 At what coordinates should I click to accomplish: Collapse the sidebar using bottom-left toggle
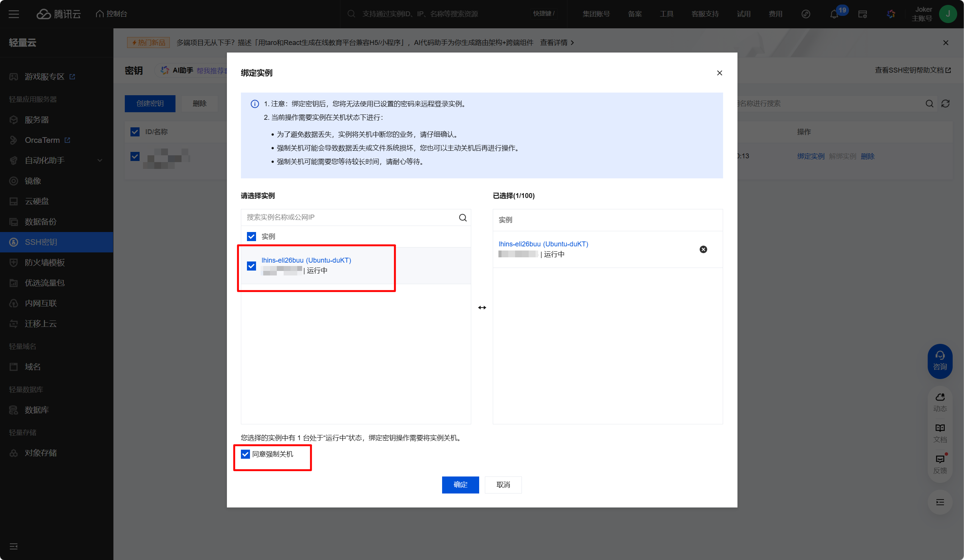14,546
